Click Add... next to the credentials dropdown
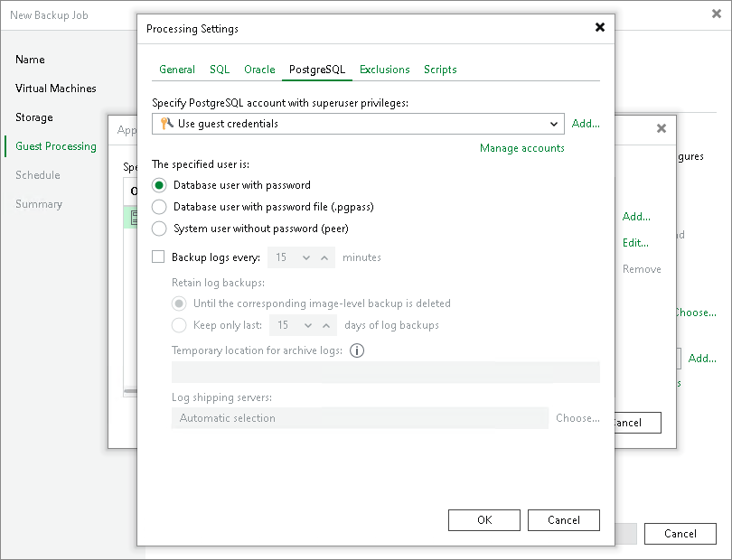The width and height of the screenshot is (732, 560). (x=586, y=124)
